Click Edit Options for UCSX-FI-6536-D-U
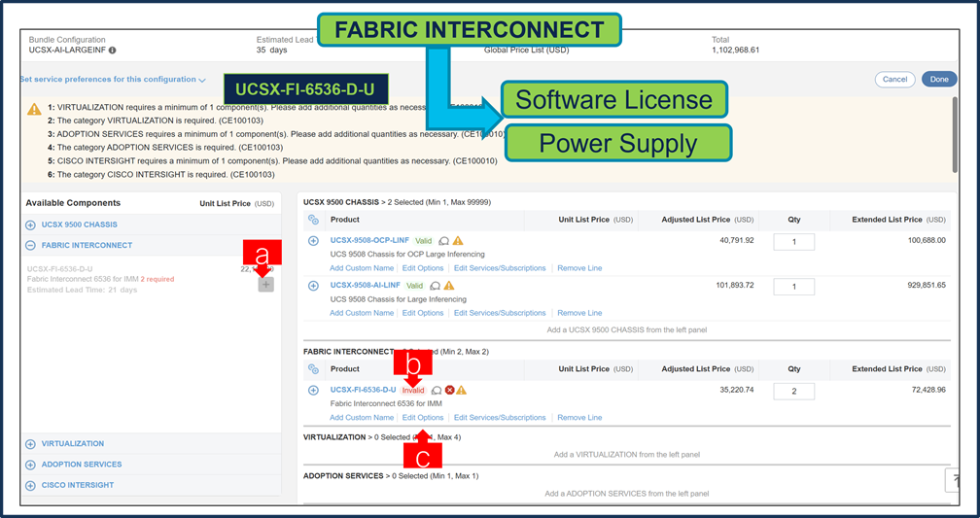Viewport: 980px width, 518px height. click(423, 417)
